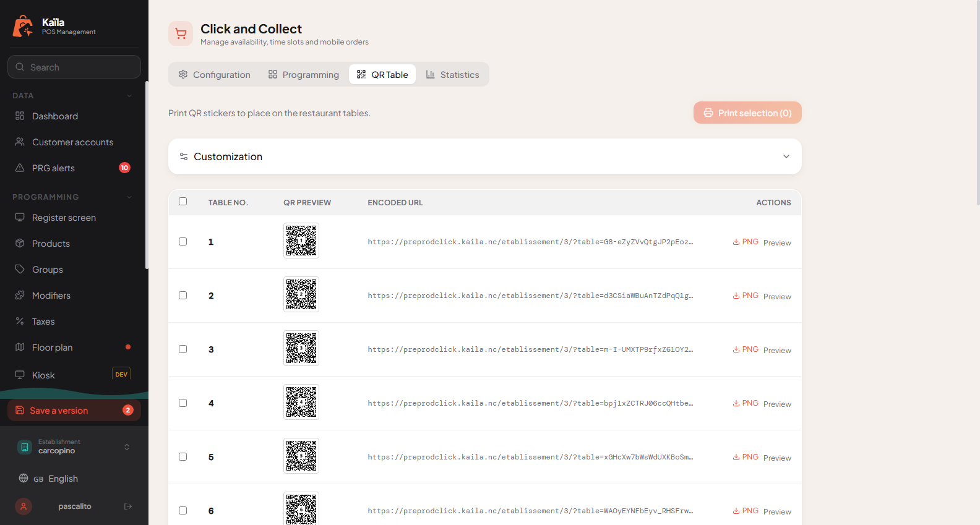
Task: Click the sliders icon beside Customization
Action: click(x=184, y=156)
